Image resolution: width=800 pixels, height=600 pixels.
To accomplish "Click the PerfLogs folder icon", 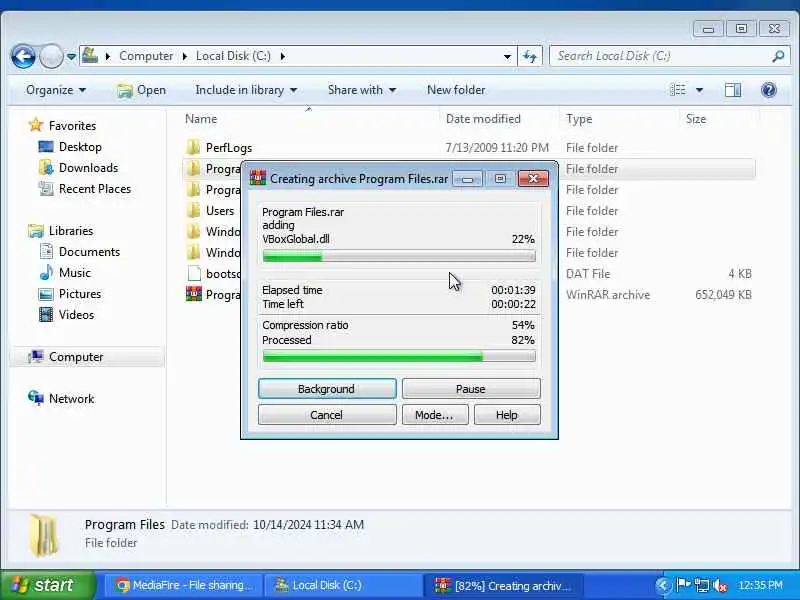I will click(193, 147).
